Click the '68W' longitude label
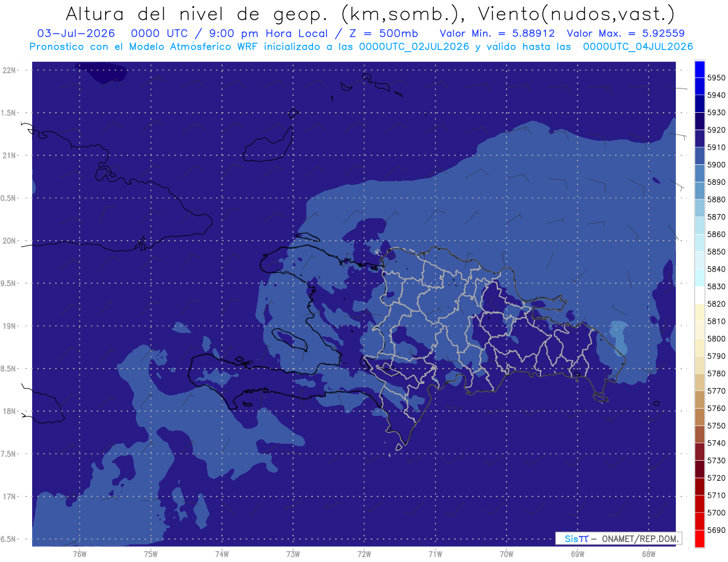 (x=648, y=554)
